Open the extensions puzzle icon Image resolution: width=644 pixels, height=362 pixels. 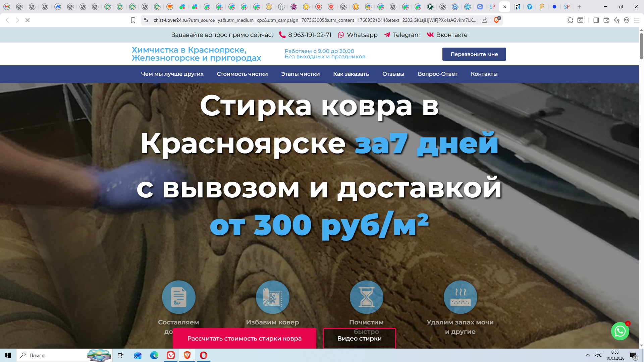coord(570,20)
